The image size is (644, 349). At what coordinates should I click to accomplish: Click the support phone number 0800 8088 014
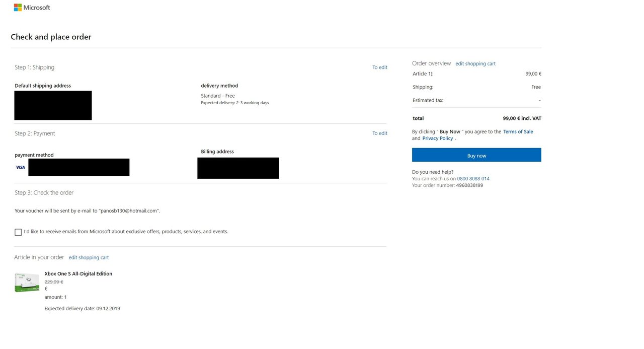(x=473, y=179)
